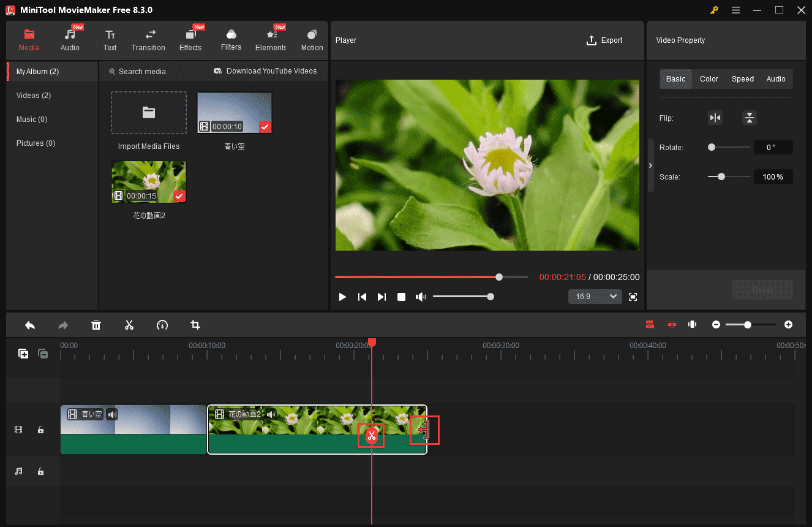The height and width of the screenshot is (527, 812).
Task: Zoom in the timeline
Action: tap(788, 325)
